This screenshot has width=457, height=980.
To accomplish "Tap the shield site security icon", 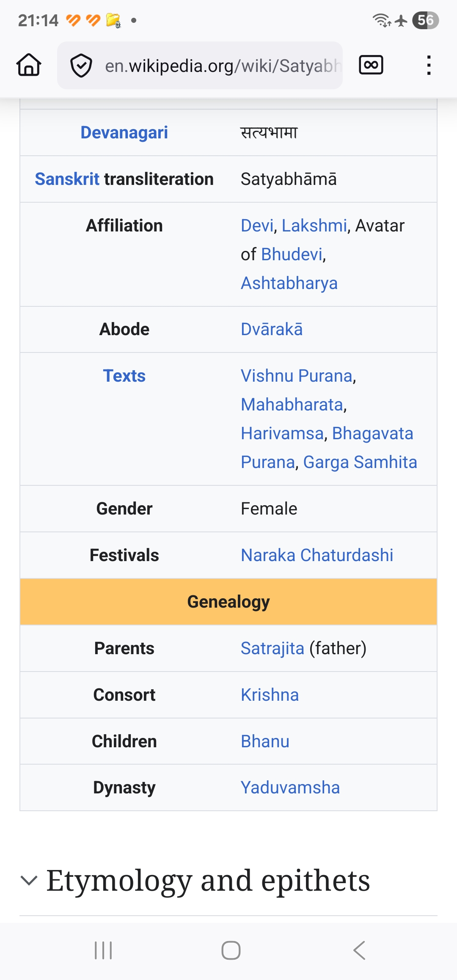I will pos(81,66).
